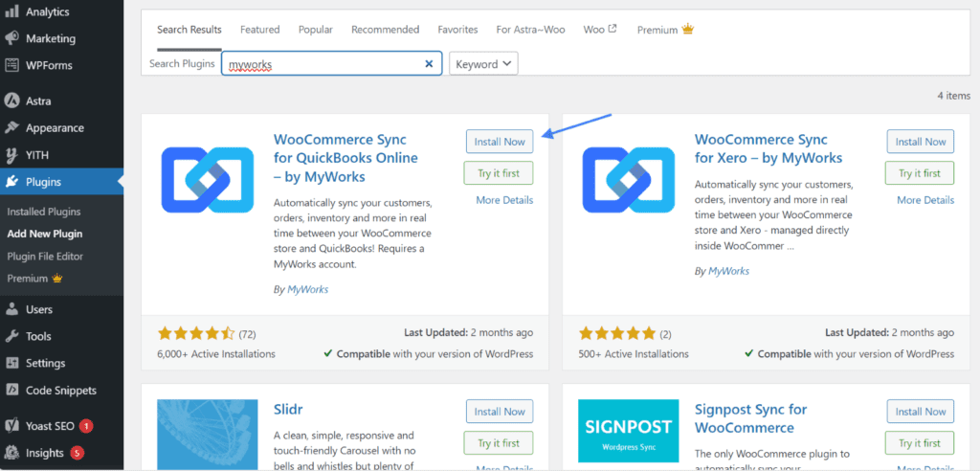
Task: Open WooCommerce Sync for QuickBooks Online title
Action: point(345,158)
